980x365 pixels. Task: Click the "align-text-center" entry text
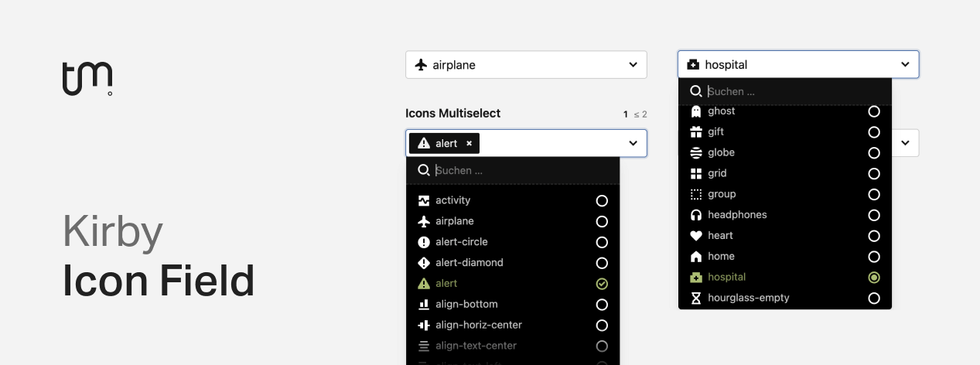click(x=476, y=346)
